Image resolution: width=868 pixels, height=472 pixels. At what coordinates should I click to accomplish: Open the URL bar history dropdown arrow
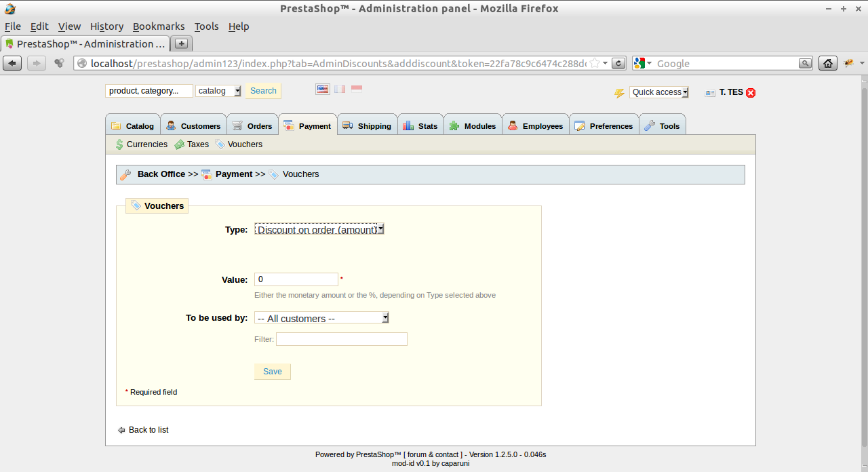606,63
